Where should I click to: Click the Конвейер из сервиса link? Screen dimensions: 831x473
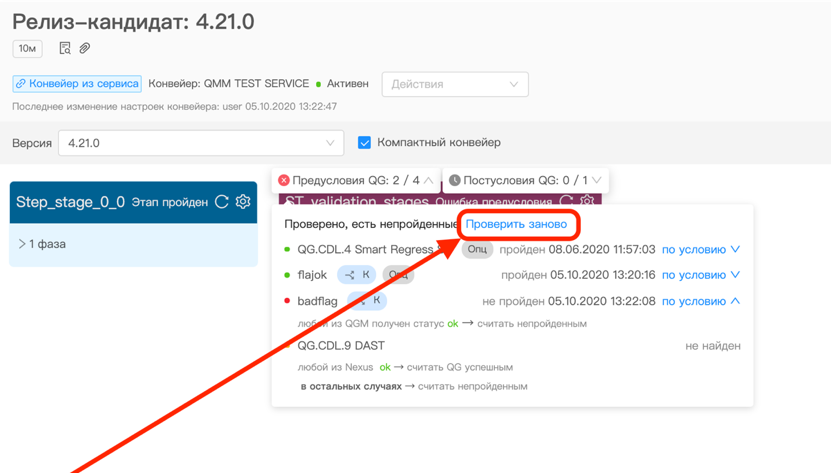tap(77, 84)
